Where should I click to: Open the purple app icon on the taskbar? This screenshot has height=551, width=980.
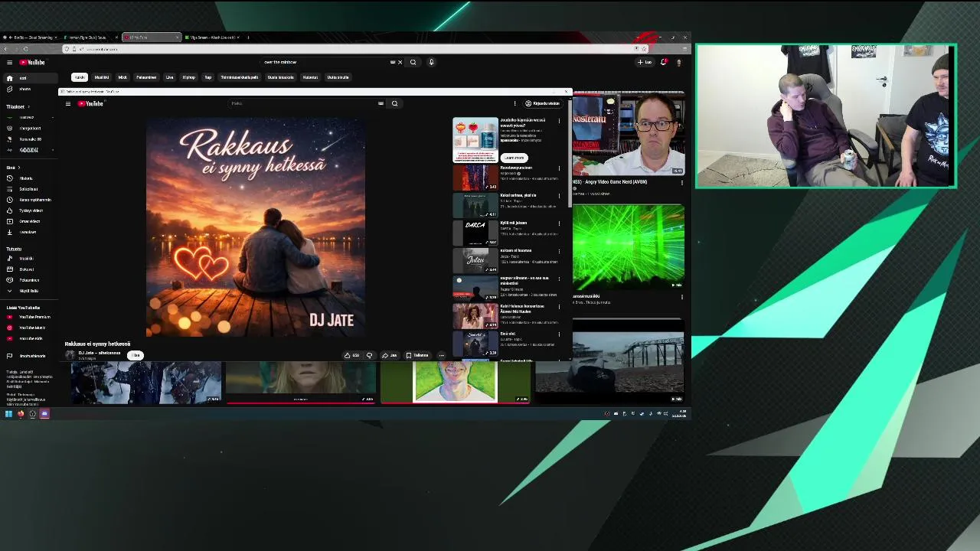pos(44,414)
